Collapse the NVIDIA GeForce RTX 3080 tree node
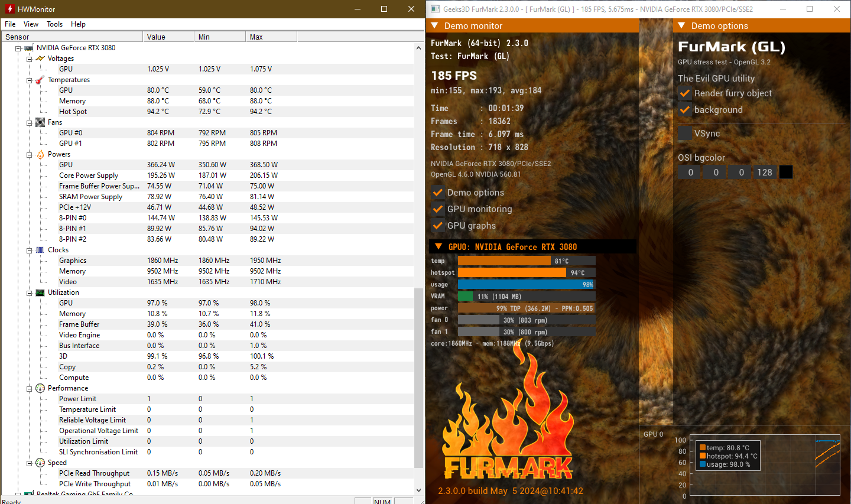The image size is (851, 504). (18, 48)
